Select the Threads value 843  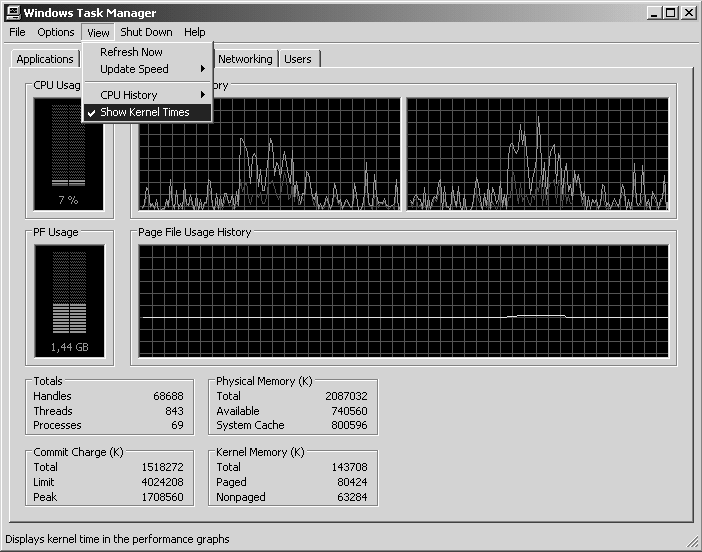(x=174, y=411)
